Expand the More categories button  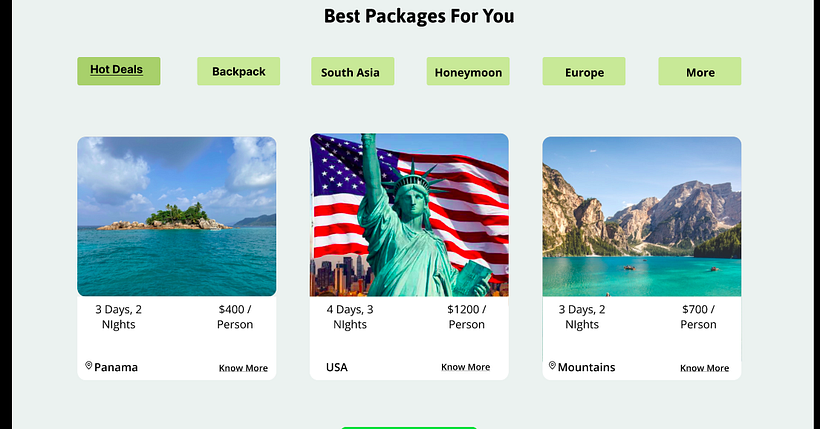pyautogui.click(x=700, y=71)
